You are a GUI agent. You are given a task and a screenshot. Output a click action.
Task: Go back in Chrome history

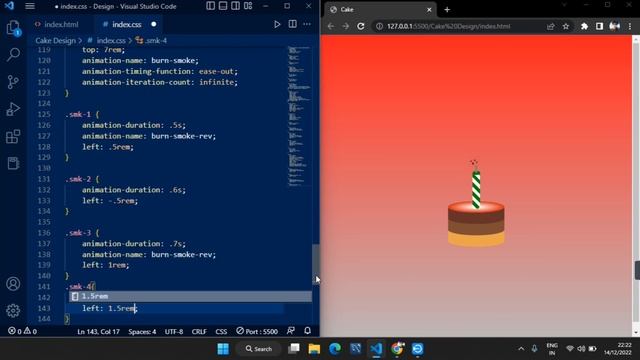(x=331, y=26)
